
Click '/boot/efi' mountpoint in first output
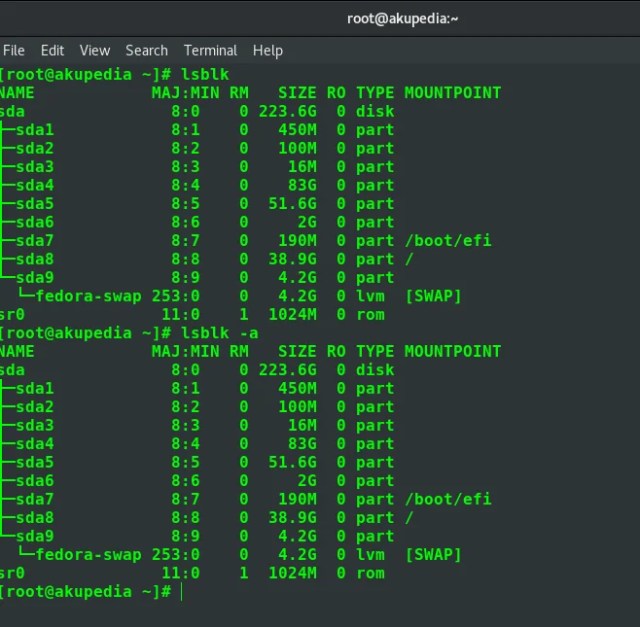tap(448, 240)
